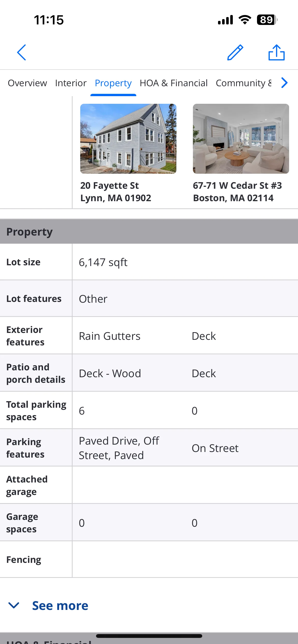This screenshot has width=298, height=644.
Task: Tap the Wi-Fi status icon
Action: tap(245, 20)
